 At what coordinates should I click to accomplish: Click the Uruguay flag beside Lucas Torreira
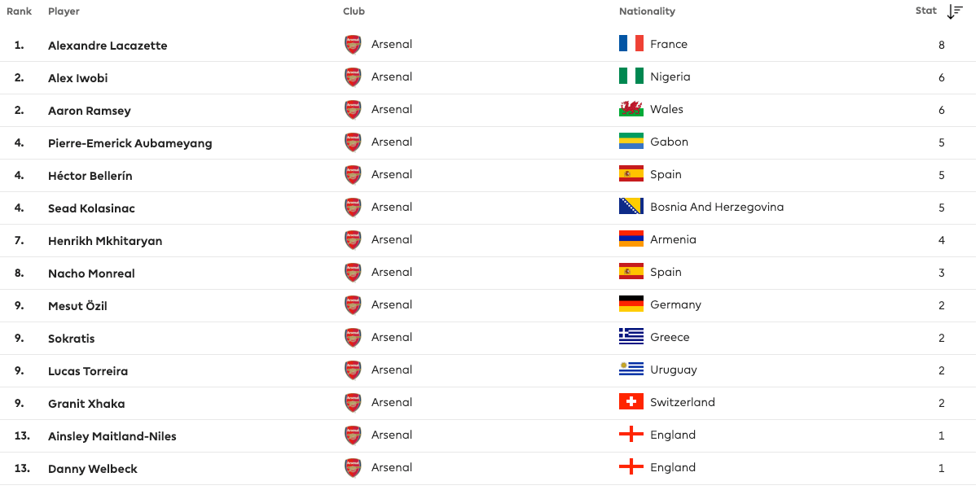[x=630, y=370]
